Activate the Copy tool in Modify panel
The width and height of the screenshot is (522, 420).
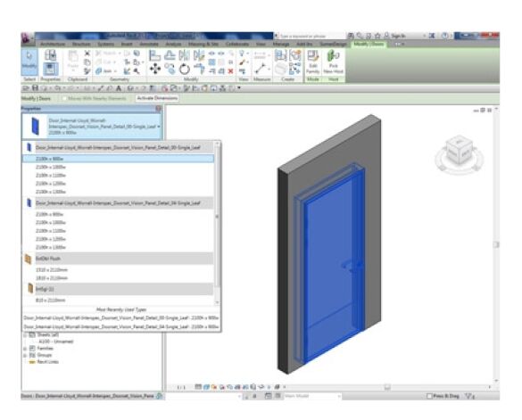pyautogui.click(x=170, y=70)
